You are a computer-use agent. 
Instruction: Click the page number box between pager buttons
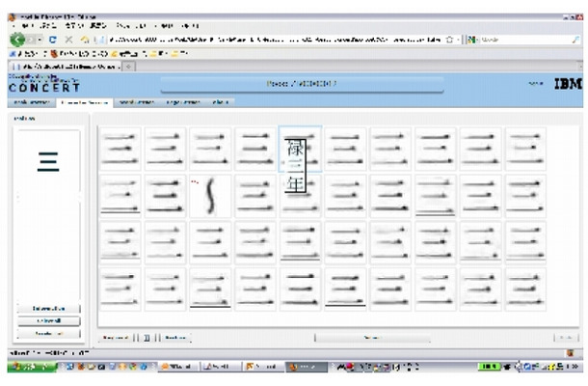pyautogui.click(x=147, y=338)
